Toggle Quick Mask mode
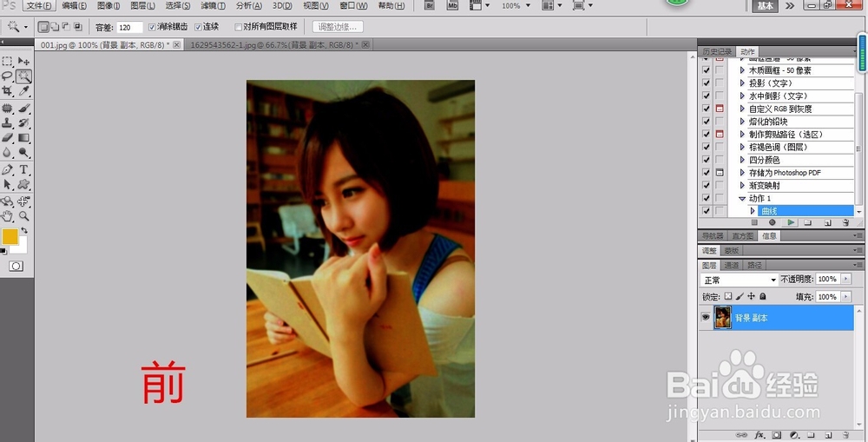The height and width of the screenshot is (442, 868). (x=16, y=267)
